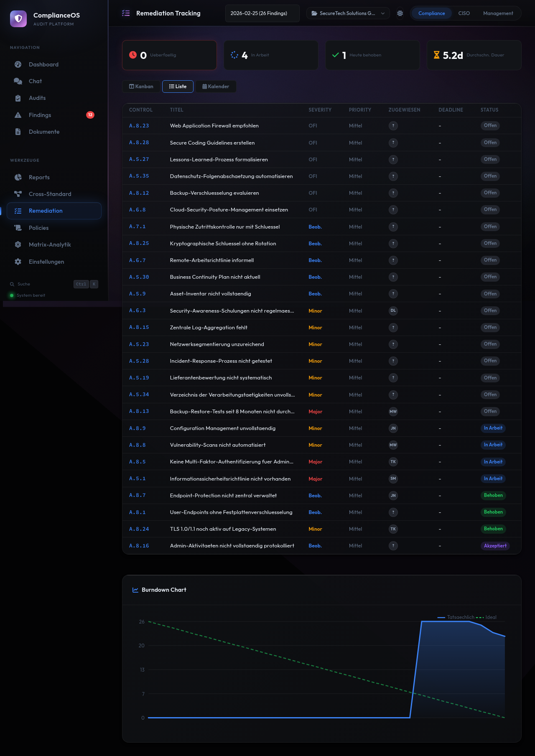Image resolution: width=535 pixels, height=756 pixels.
Task: Toggle the Kalender view
Action: coord(216,87)
